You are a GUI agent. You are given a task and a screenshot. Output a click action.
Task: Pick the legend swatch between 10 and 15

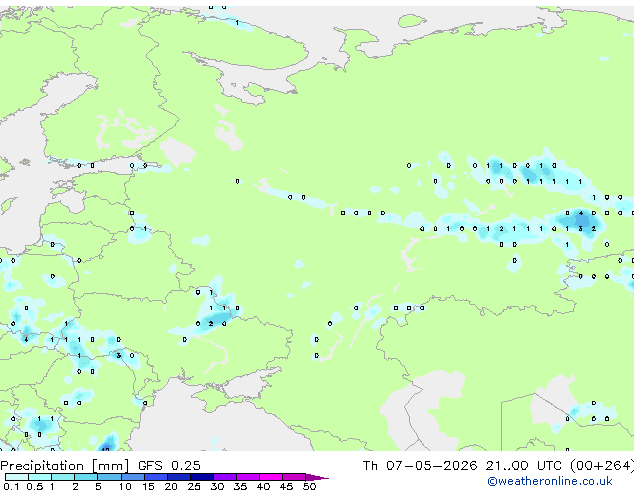pyautogui.click(x=132, y=477)
